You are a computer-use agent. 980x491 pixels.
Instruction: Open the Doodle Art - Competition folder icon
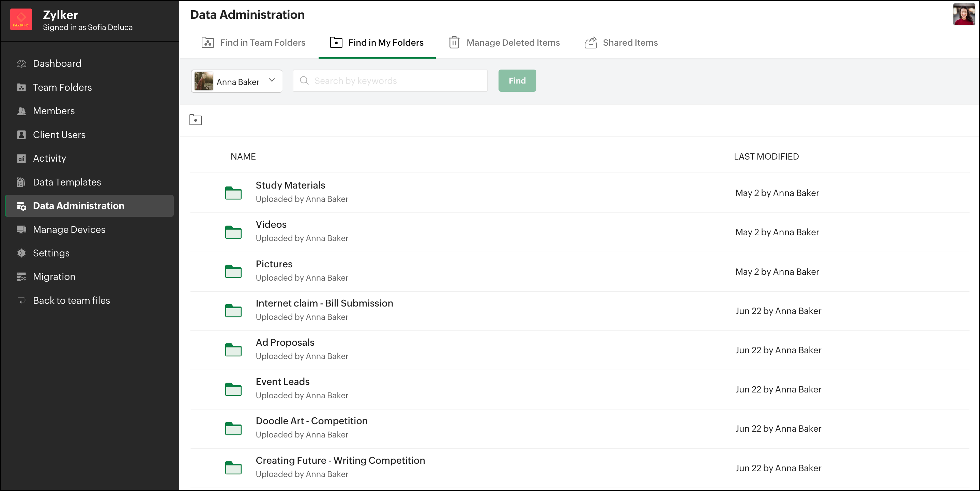pos(233,429)
